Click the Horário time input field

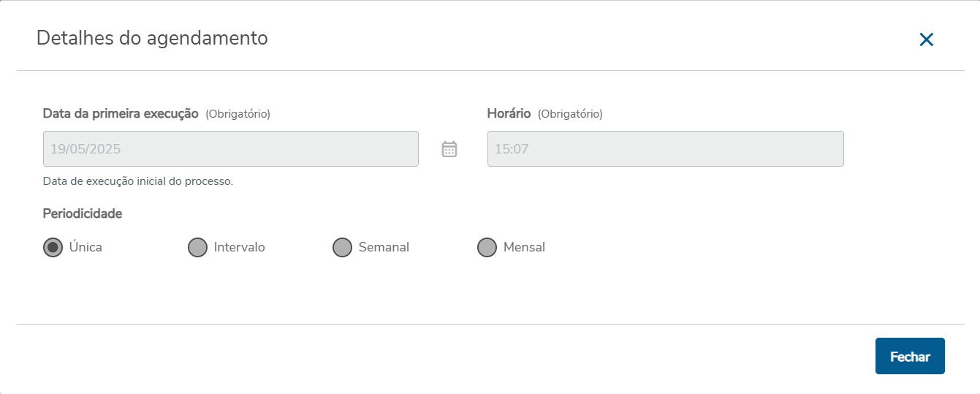coord(665,149)
